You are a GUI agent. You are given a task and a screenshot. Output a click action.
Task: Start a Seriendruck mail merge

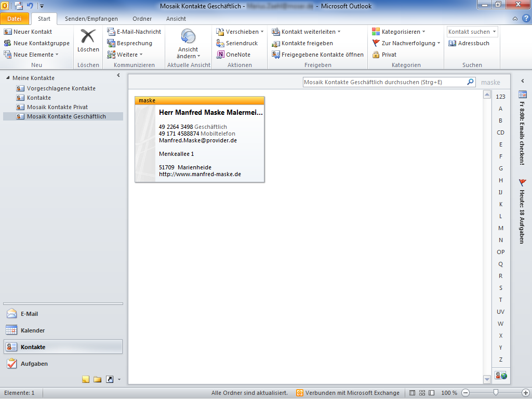[x=237, y=43]
